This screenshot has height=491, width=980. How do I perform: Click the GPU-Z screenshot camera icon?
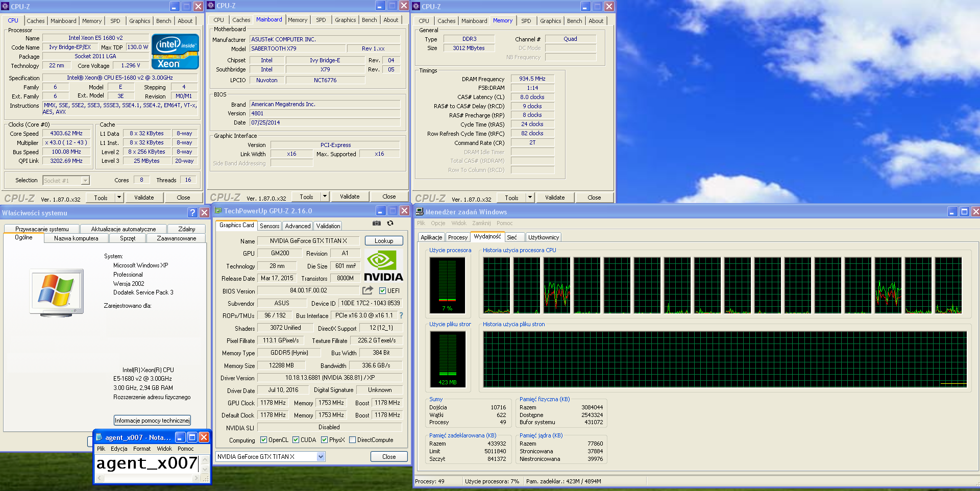377,223
